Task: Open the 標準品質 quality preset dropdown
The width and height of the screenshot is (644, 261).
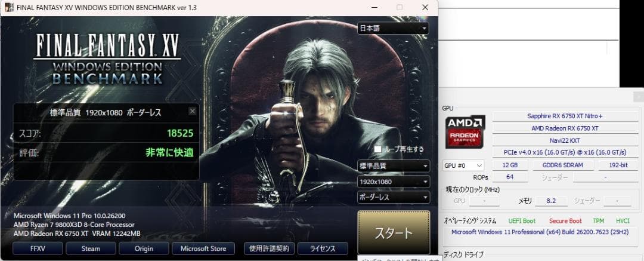Action: tap(394, 166)
